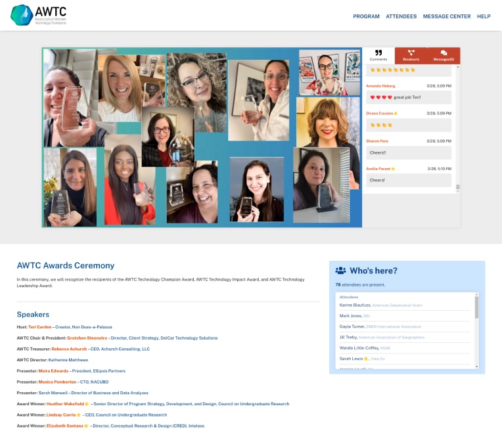Click the Who's here people icon
502x448 pixels.
point(340,271)
